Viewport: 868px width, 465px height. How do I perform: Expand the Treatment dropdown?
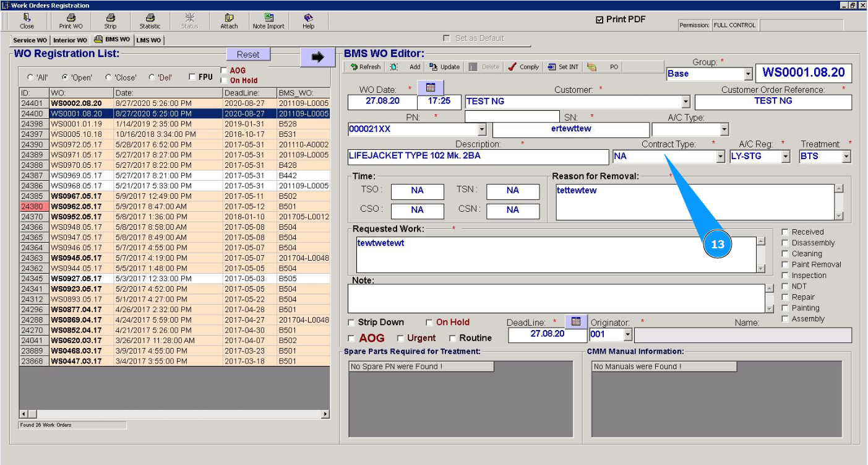coord(846,157)
